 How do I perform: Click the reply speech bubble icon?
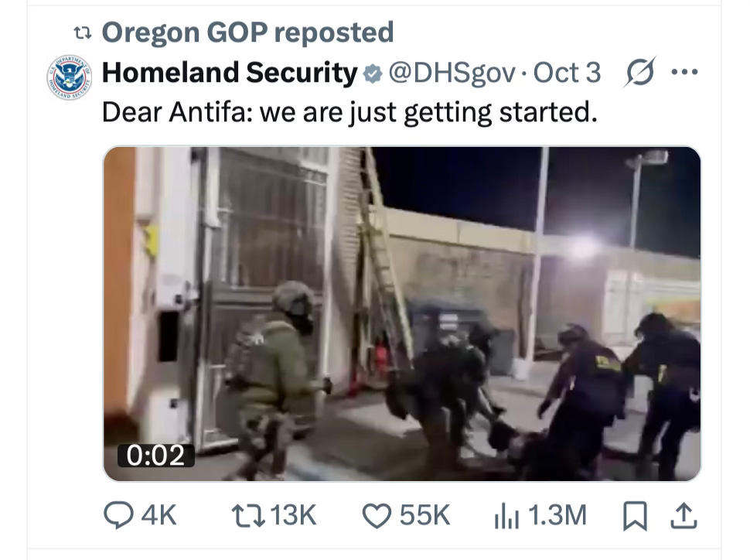coord(118,515)
